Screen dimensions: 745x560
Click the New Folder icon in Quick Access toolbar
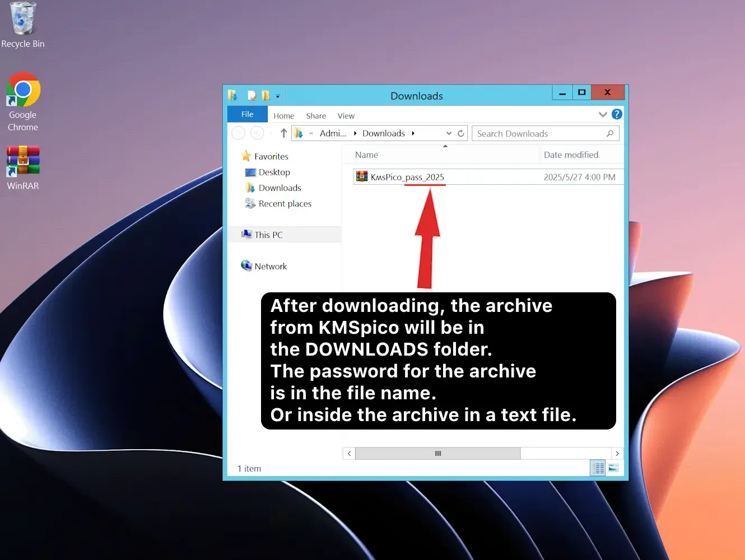tap(266, 95)
